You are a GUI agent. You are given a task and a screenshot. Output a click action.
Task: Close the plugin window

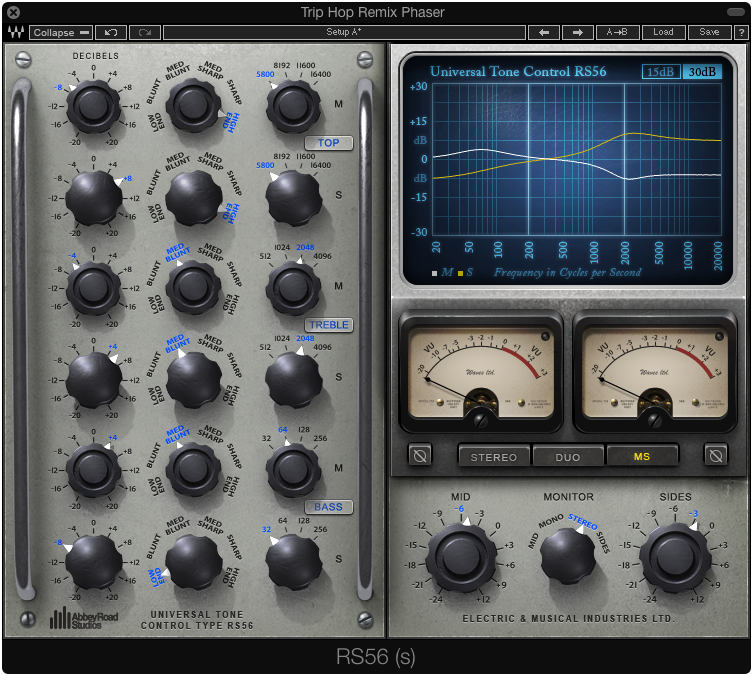(x=13, y=12)
